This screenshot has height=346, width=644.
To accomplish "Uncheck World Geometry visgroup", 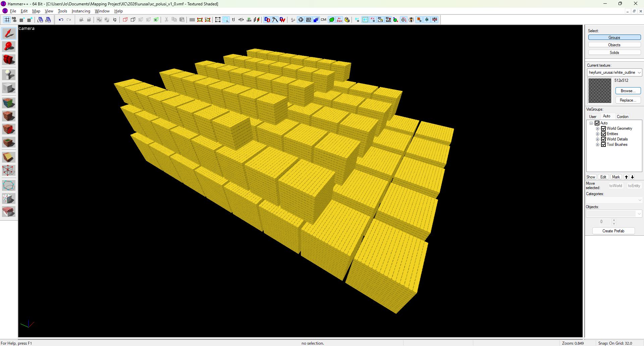I will 603,128.
